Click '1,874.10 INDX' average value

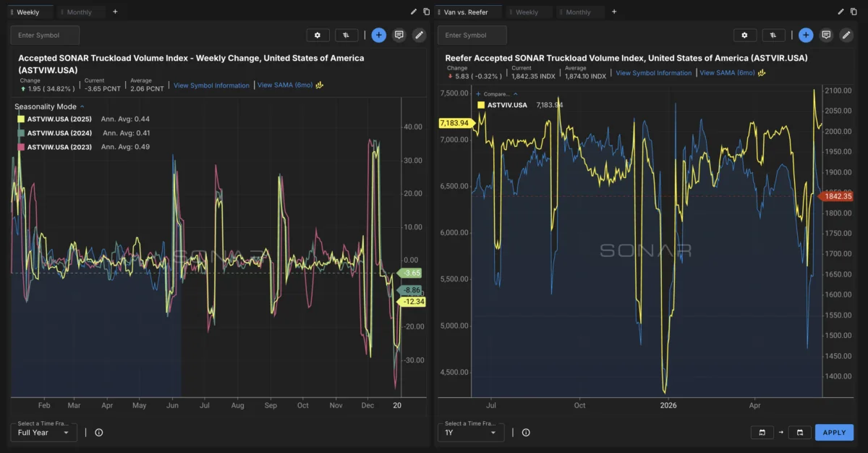pyautogui.click(x=585, y=76)
